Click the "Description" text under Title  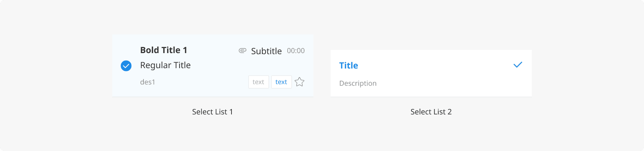click(358, 83)
